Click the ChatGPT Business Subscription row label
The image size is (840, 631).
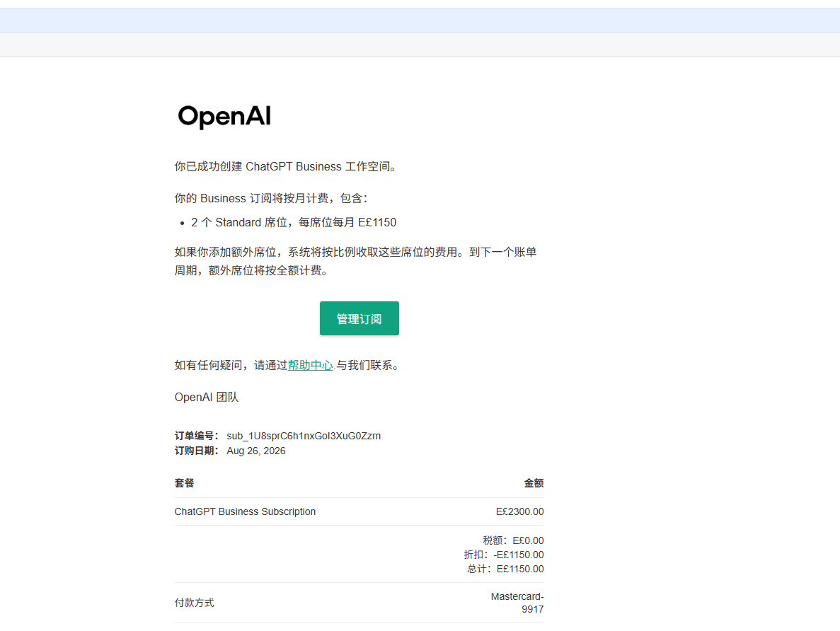[245, 511]
